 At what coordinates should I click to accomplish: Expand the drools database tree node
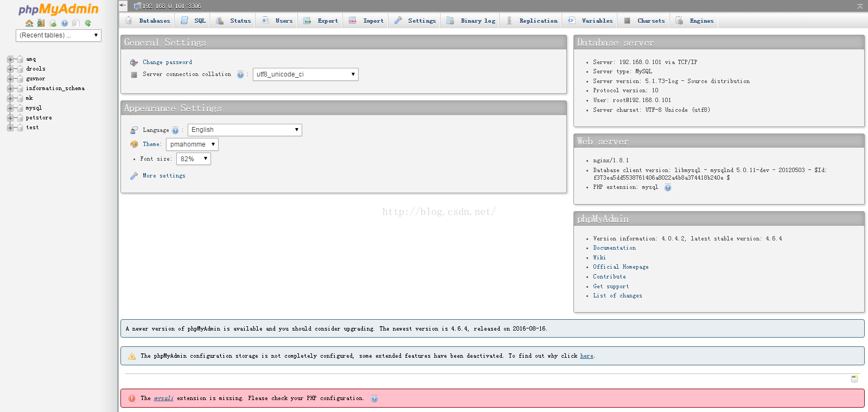(10, 69)
